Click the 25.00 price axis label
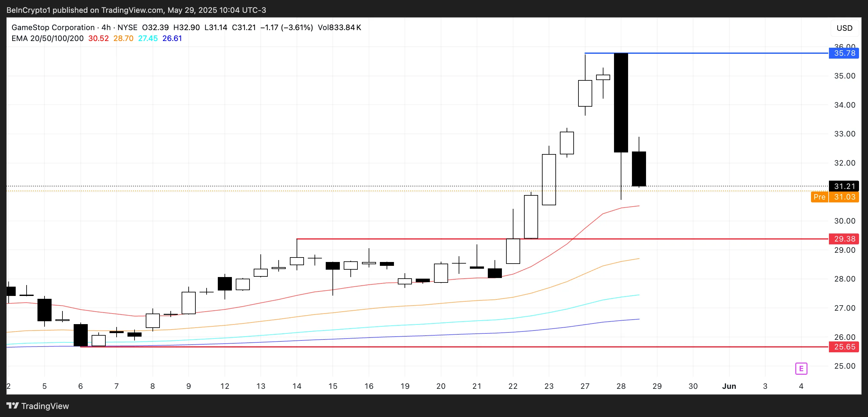The width and height of the screenshot is (868, 417). click(x=844, y=366)
